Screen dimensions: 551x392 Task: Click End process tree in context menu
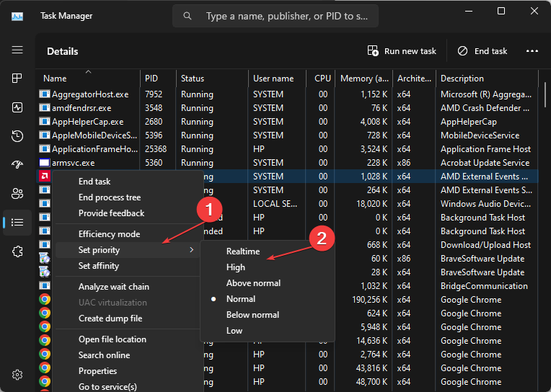tap(110, 197)
